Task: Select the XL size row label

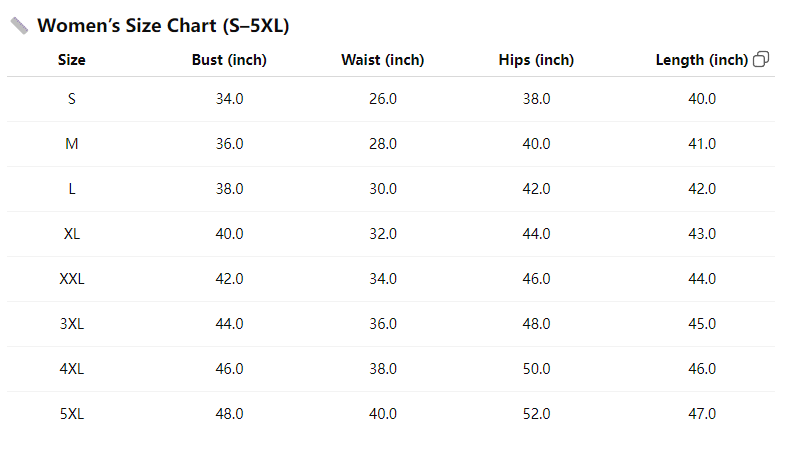Action: pos(72,234)
